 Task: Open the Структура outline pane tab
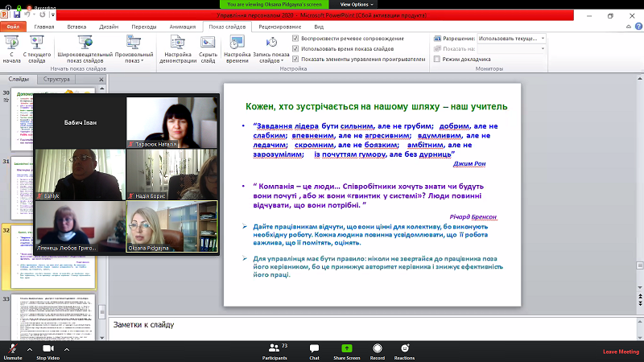pos(56,79)
